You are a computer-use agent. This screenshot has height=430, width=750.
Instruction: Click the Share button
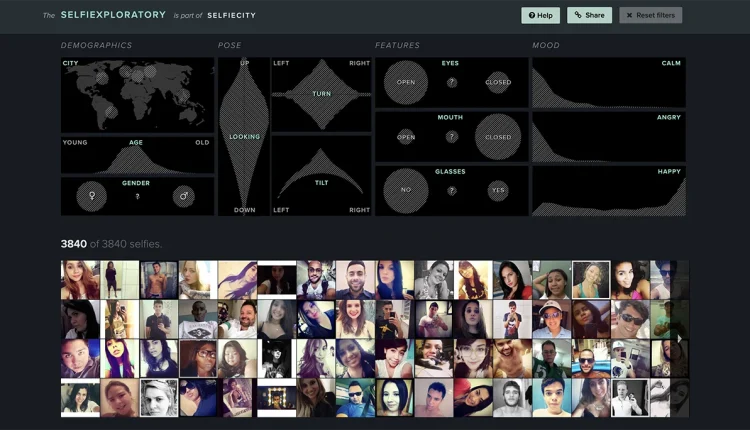[589, 15]
